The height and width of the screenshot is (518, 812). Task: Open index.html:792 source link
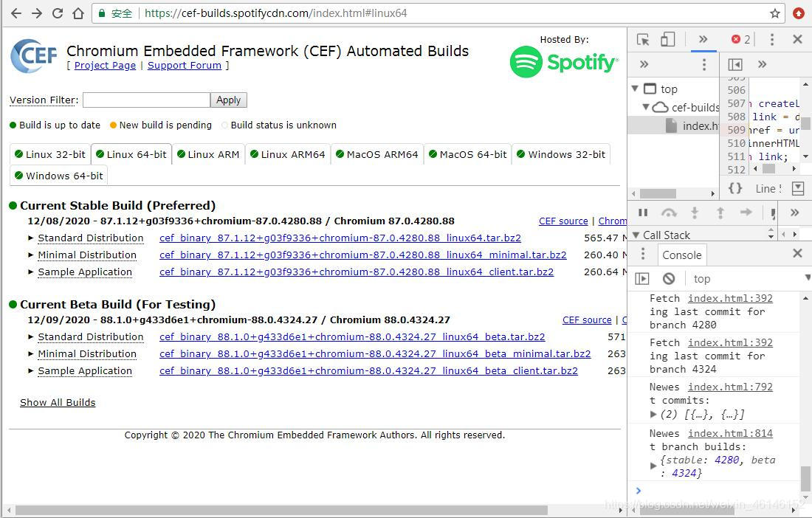point(730,387)
